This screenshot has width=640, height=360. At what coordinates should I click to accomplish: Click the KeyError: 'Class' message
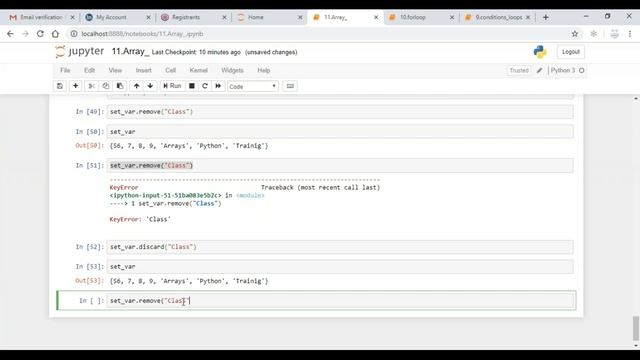point(140,219)
